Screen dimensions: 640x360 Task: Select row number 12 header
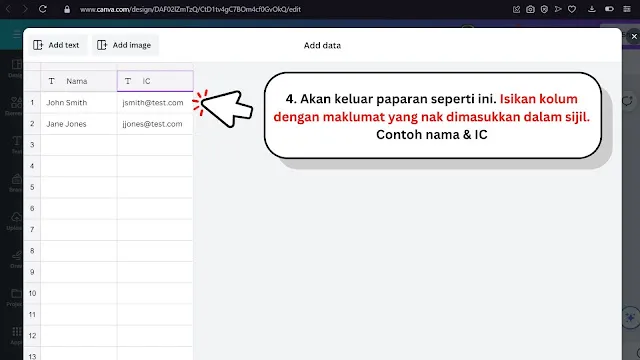tap(32, 336)
